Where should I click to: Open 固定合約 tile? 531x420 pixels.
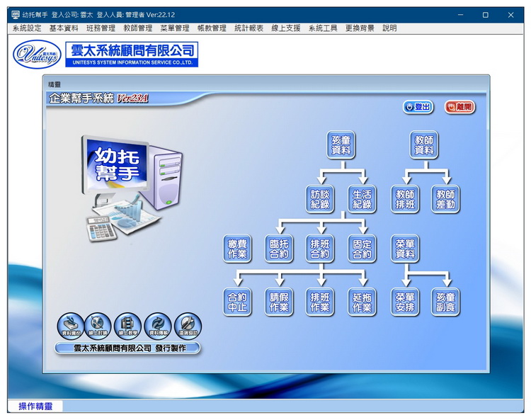(362, 249)
